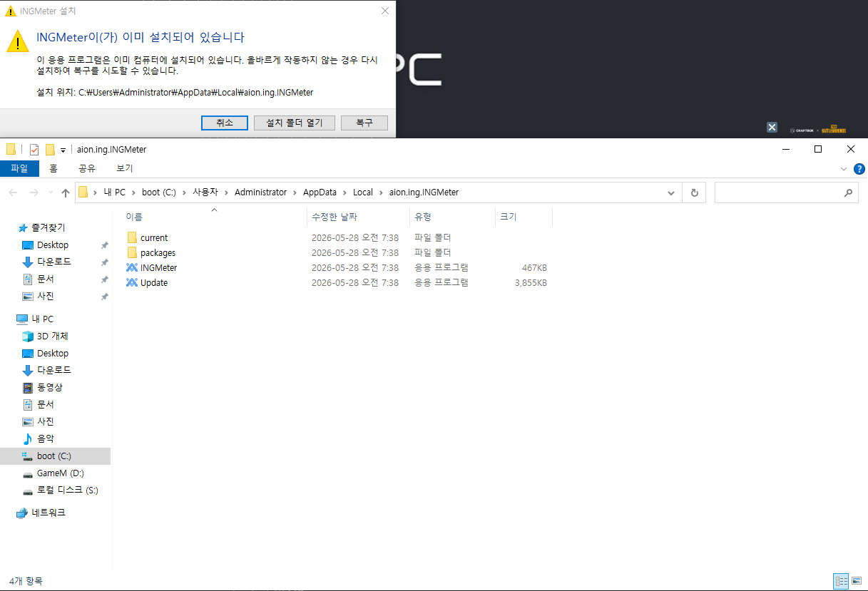Click the 복구 button in setup dialog
868x591 pixels.
(364, 123)
